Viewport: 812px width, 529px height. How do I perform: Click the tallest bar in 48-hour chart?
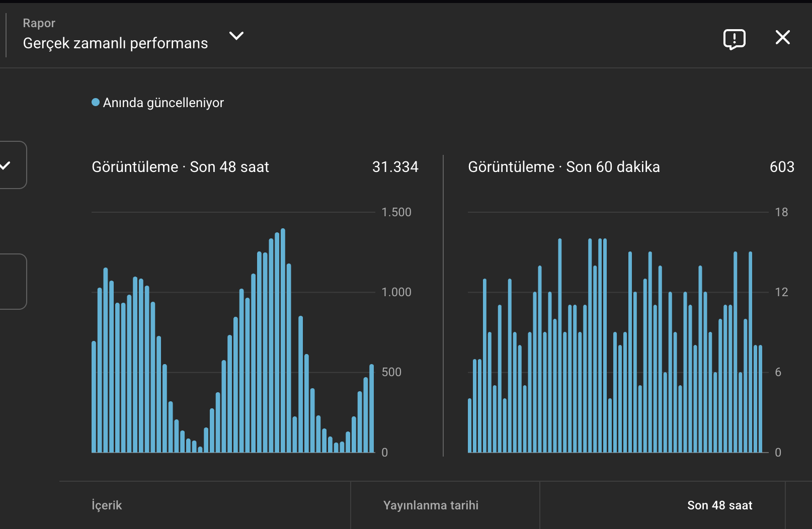(x=283, y=340)
